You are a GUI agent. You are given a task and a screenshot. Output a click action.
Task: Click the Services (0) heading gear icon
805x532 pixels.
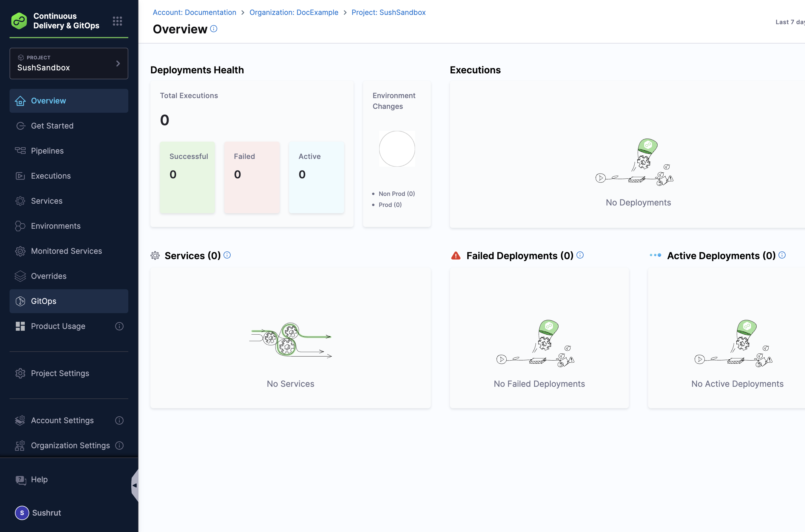click(155, 256)
